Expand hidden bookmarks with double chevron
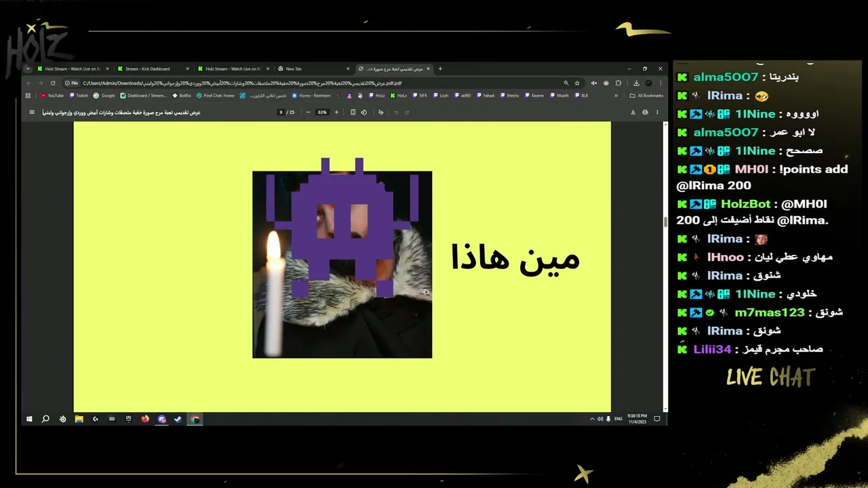 [616, 96]
